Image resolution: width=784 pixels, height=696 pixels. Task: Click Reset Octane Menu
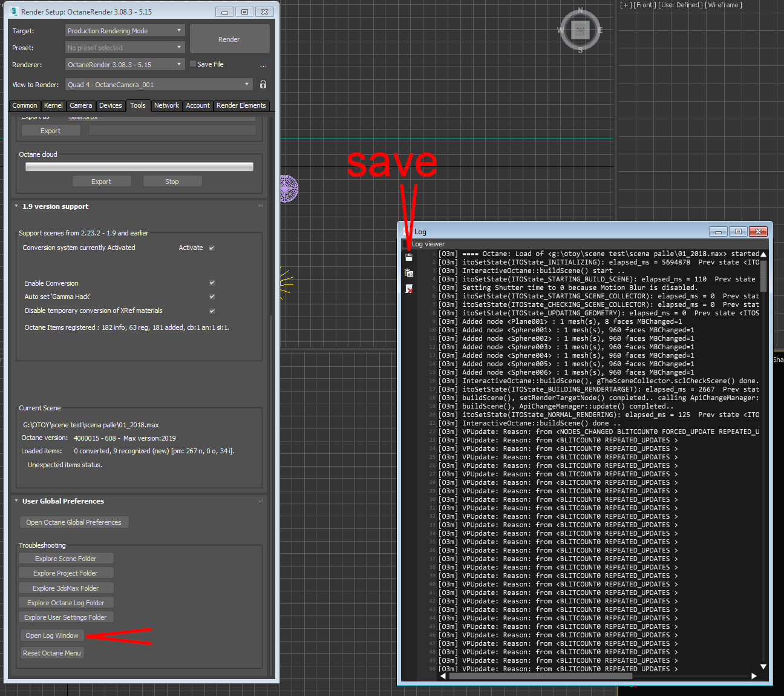click(x=52, y=653)
